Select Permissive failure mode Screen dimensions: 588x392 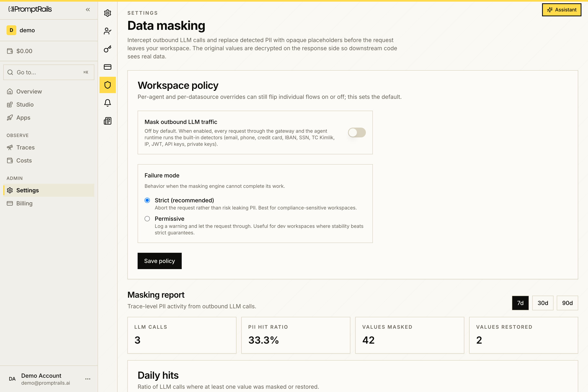pyautogui.click(x=147, y=219)
